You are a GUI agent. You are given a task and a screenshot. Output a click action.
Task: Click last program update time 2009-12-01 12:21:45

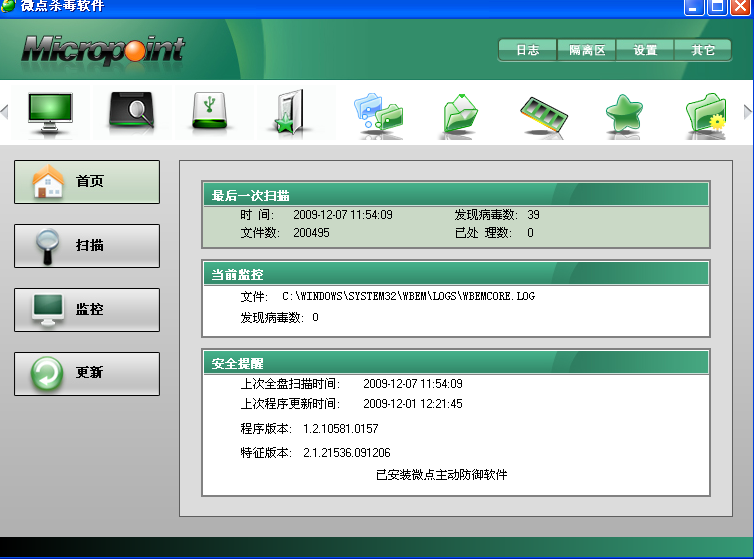(413, 404)
